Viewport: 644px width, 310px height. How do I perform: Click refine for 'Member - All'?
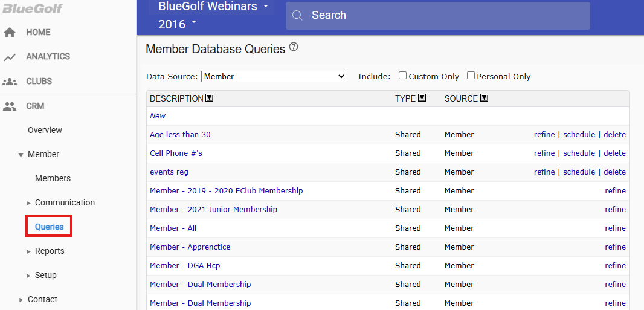615,228
